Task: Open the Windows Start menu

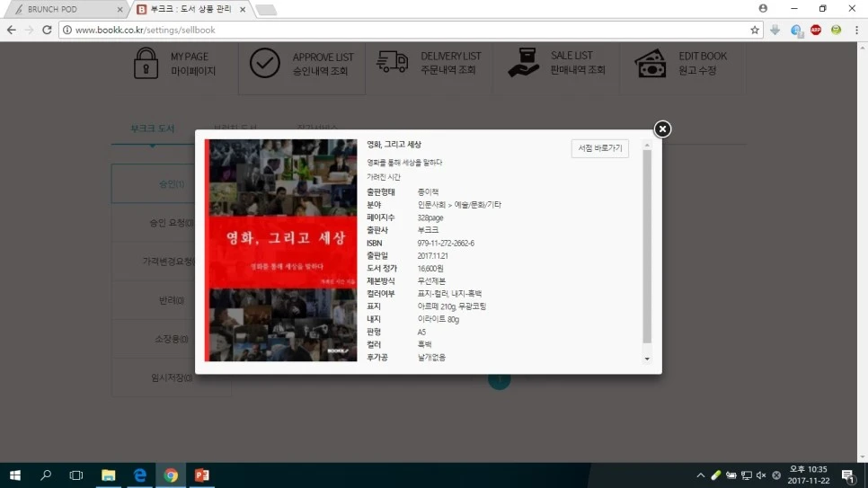Action: click(x=15, y=475)
